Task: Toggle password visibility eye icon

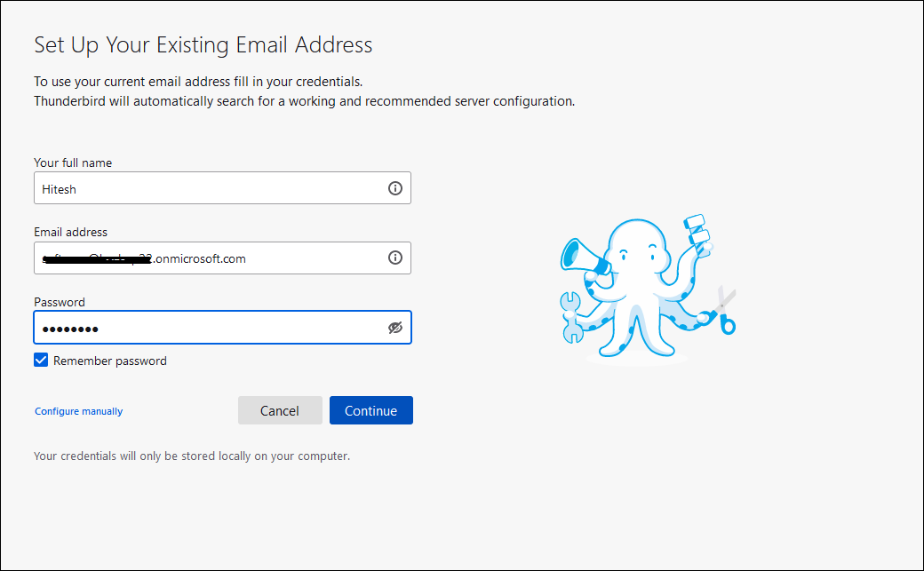Action: (x=394, y=328)
